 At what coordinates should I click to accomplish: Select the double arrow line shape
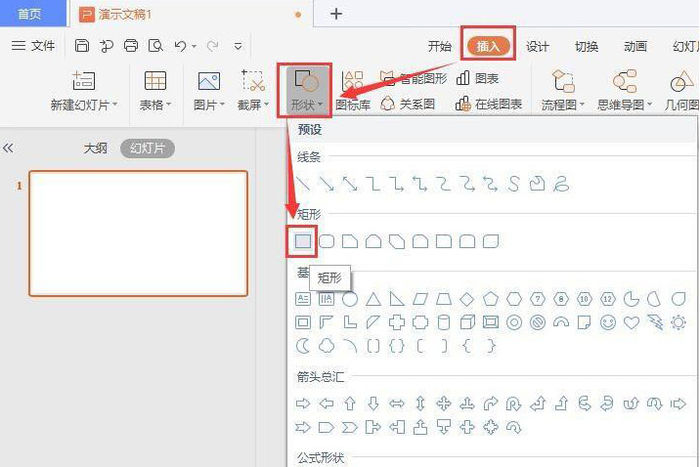350,183
